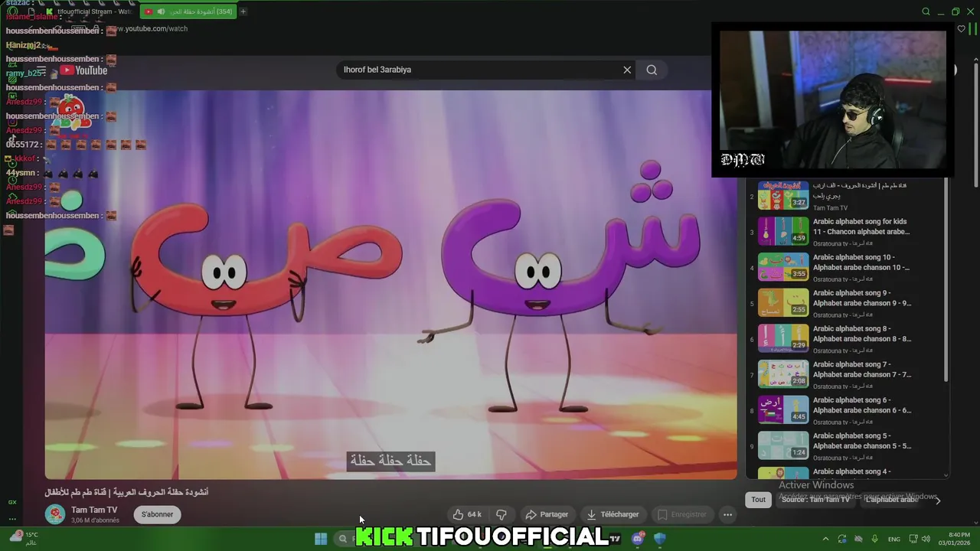Play playlist video 2 thumbnail (3:27)
The image size is (980, 551).
(783, 195)
